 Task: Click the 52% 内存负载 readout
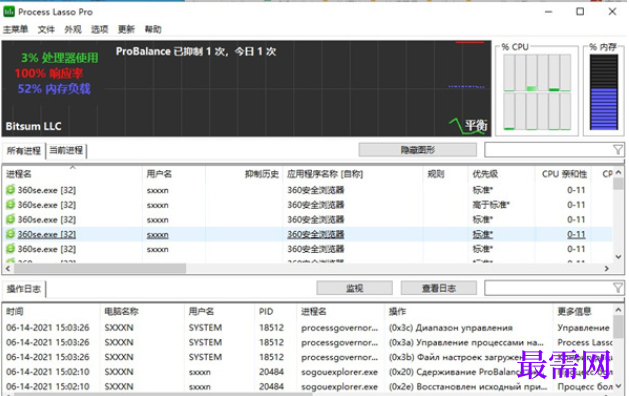[x=54, y=89]
